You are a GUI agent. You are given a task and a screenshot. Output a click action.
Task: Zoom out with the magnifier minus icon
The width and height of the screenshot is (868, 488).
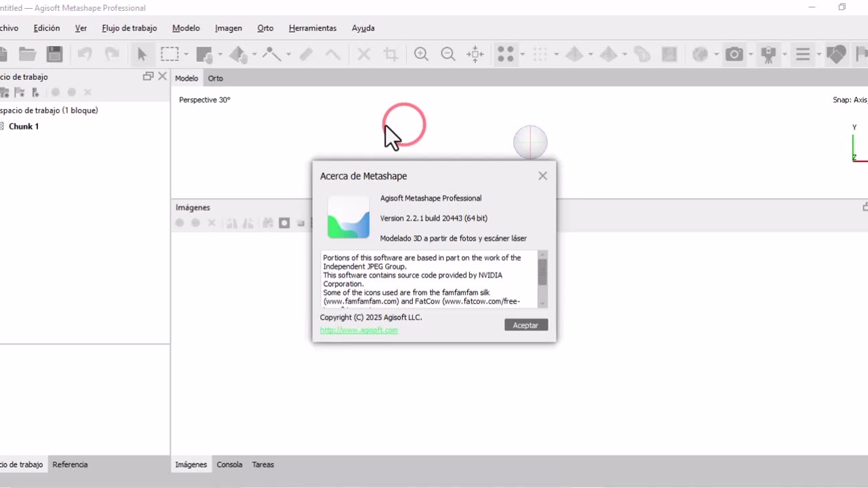[448, 54]
